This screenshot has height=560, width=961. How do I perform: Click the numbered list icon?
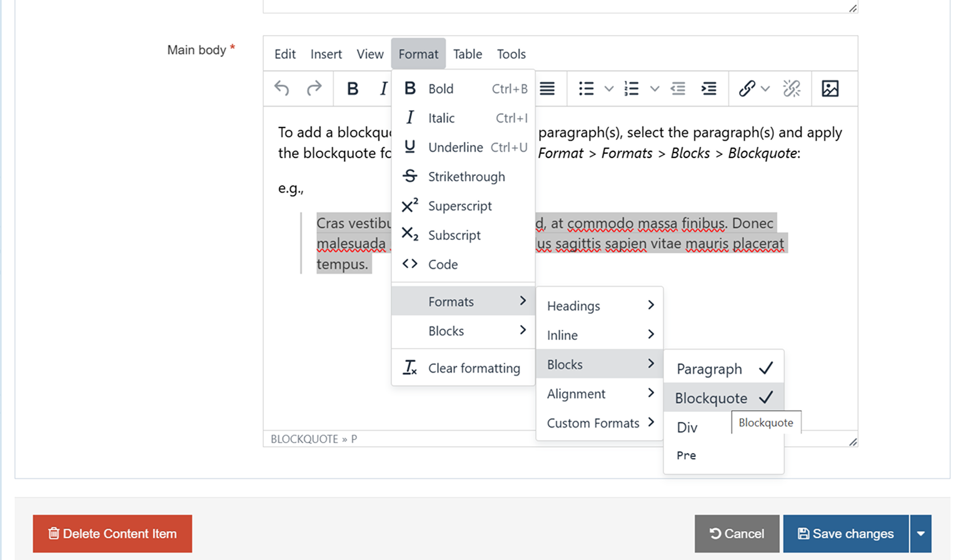coord(631,89)
